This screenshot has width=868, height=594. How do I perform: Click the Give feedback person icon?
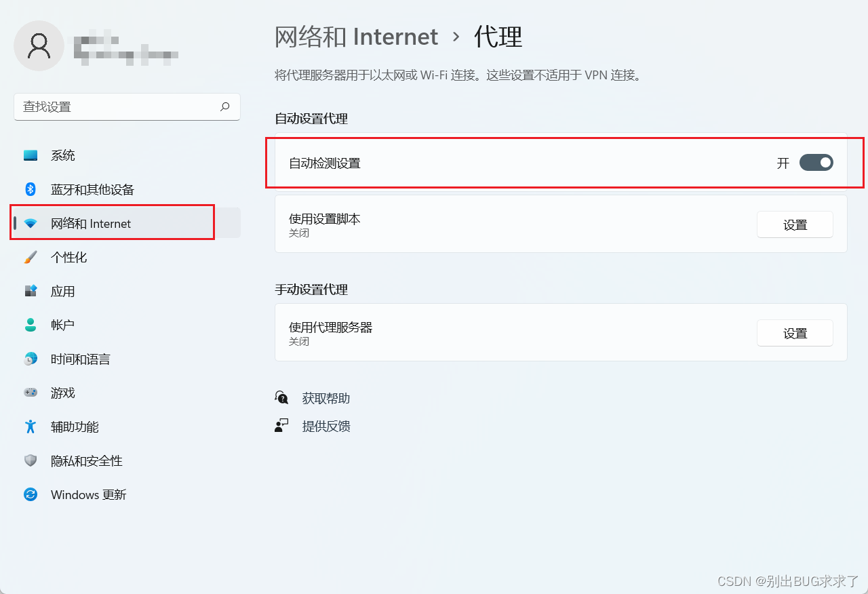point(281,426)
